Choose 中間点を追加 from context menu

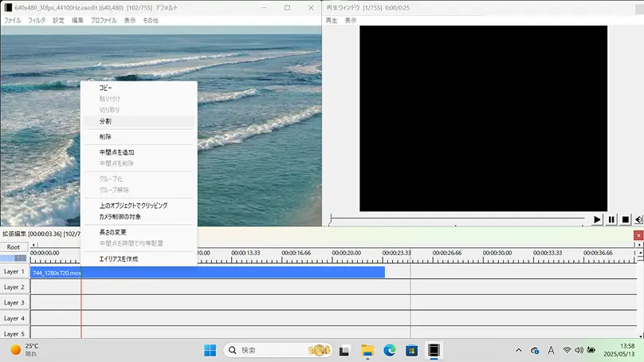coord(139,152)
